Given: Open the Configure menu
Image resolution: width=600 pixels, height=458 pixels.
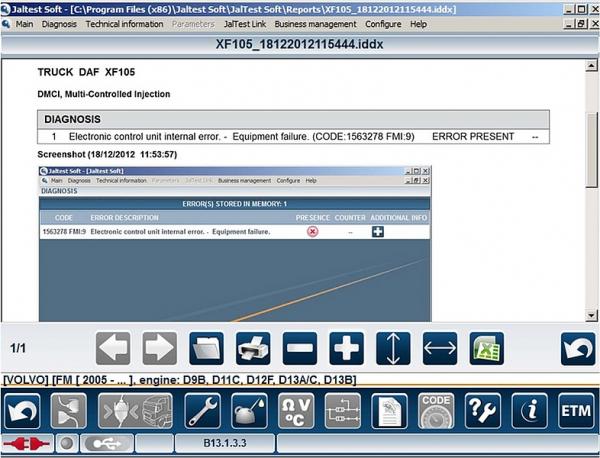Looking at the screenshot, I should coord(383,24).
